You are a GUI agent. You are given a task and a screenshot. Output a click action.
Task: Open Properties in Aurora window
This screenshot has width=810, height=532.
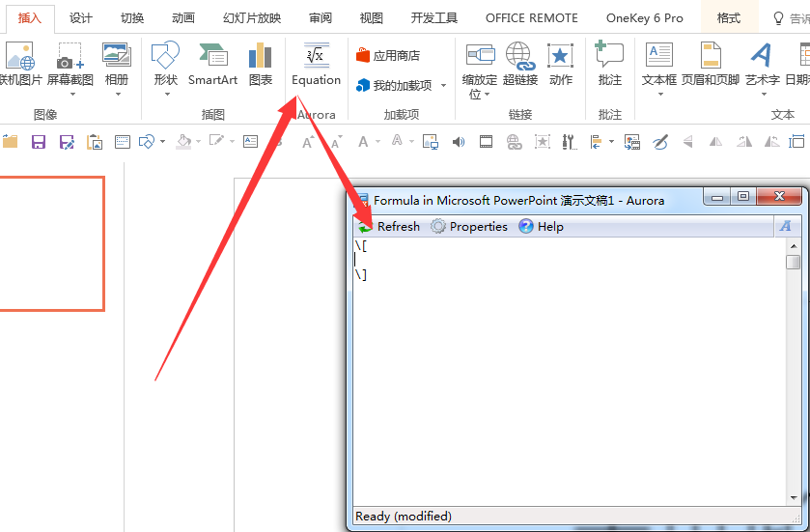pyautogui.click(x=469, y=226)
